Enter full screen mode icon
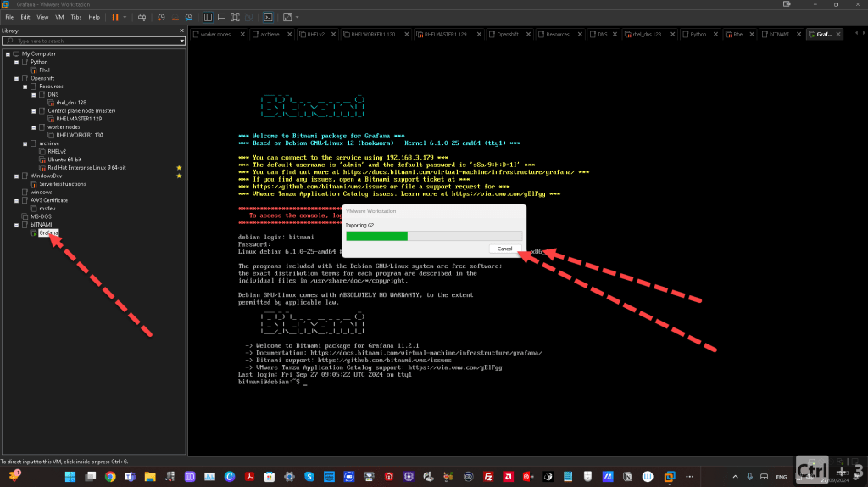Screen dimensions: 868x487 point(236,17)
